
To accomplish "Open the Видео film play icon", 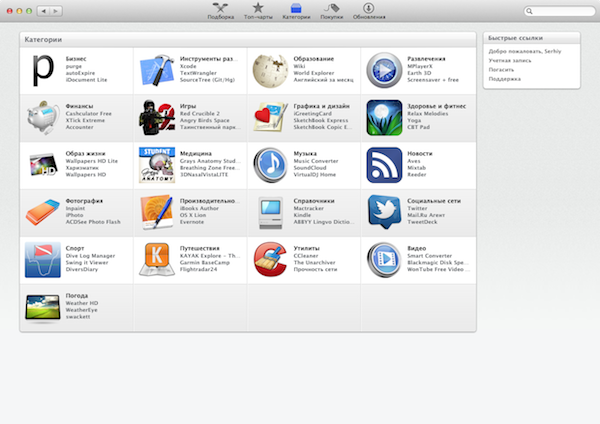I will coord(384,260).
